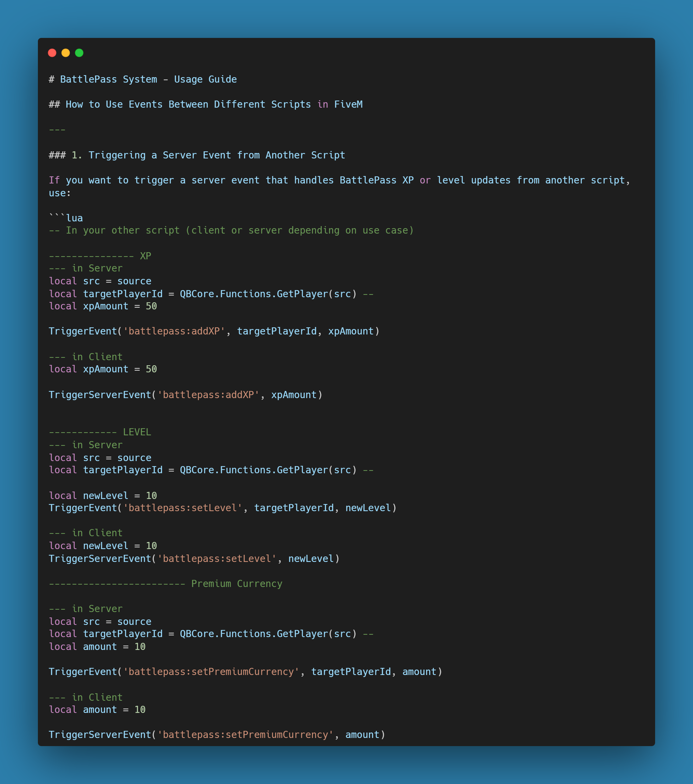Click the BattlePass System - Usage Guide title
This screenshot has width=693, height=784.
click(x=143, y=80)
